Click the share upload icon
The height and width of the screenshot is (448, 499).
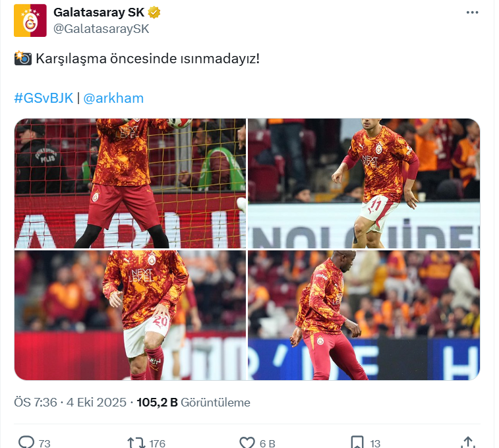[467, 442]
